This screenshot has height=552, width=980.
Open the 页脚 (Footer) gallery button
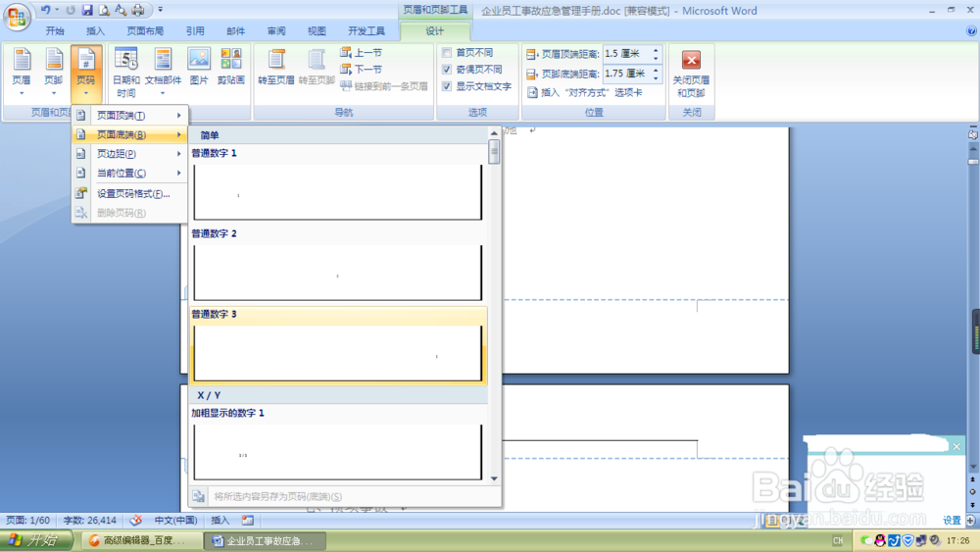click(54, 72)
